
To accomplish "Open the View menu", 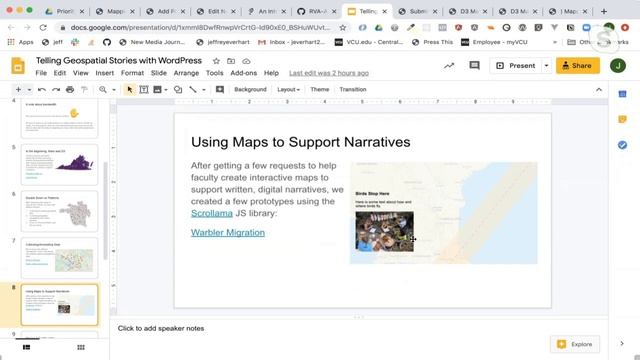I will [x=81, y=73].
